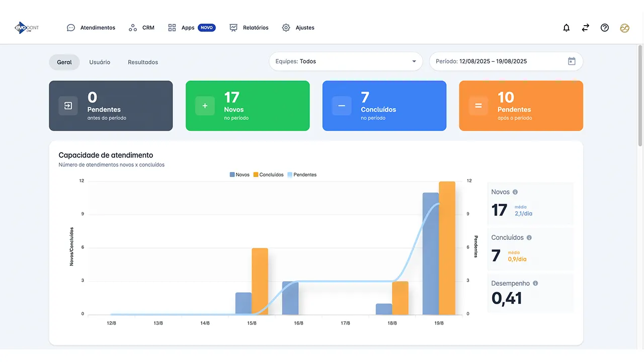Expand the Equipes dropdown
This screenshot has width=644, height=362.
tap(346, 61)
